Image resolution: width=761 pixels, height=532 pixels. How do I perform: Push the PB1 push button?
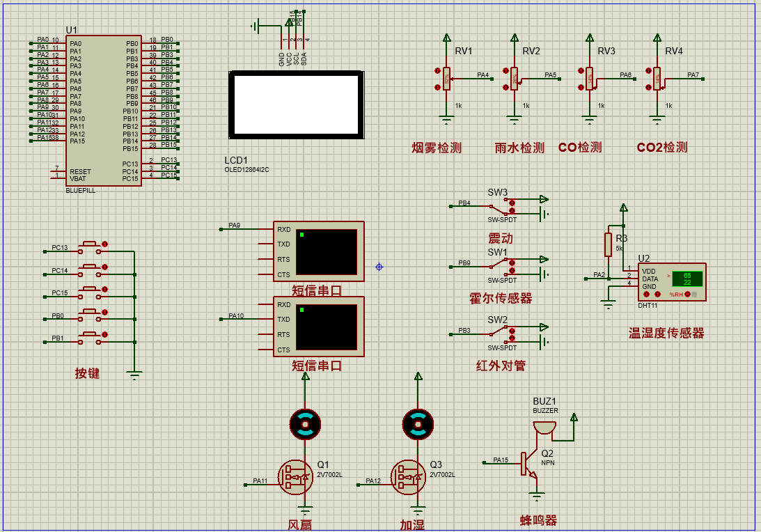89,337
